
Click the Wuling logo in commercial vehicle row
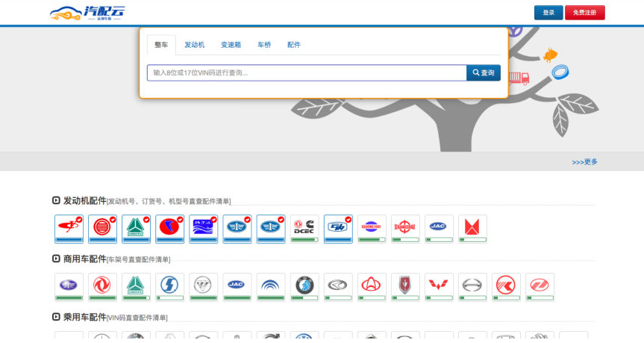click(x=439, y=285)
